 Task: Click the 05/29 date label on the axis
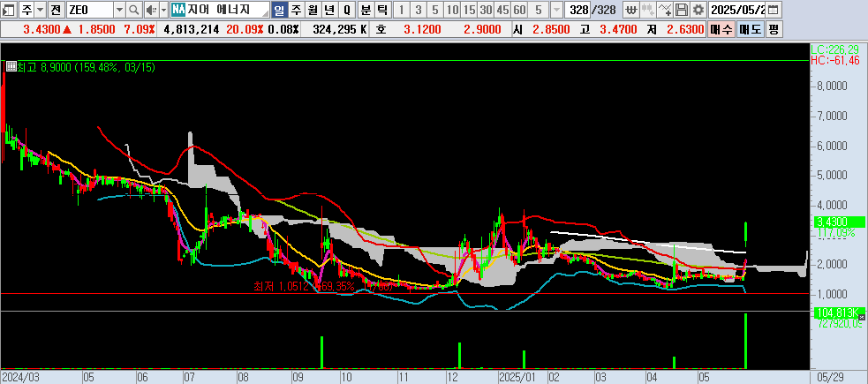[x=830, y=377]
